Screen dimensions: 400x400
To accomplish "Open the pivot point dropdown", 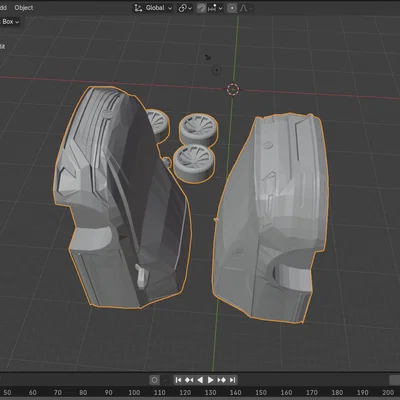I will coord(185,8).
